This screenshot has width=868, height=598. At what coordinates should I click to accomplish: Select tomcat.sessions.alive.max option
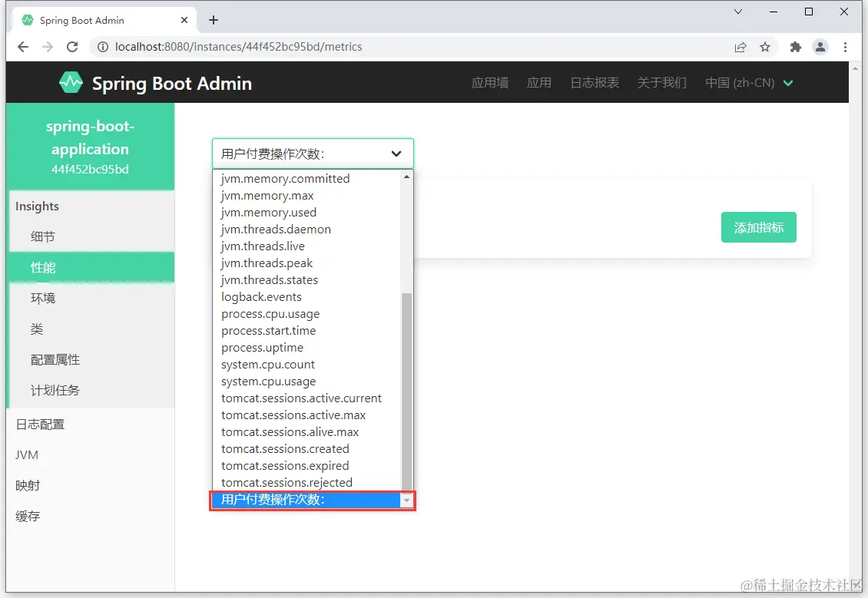307,432
